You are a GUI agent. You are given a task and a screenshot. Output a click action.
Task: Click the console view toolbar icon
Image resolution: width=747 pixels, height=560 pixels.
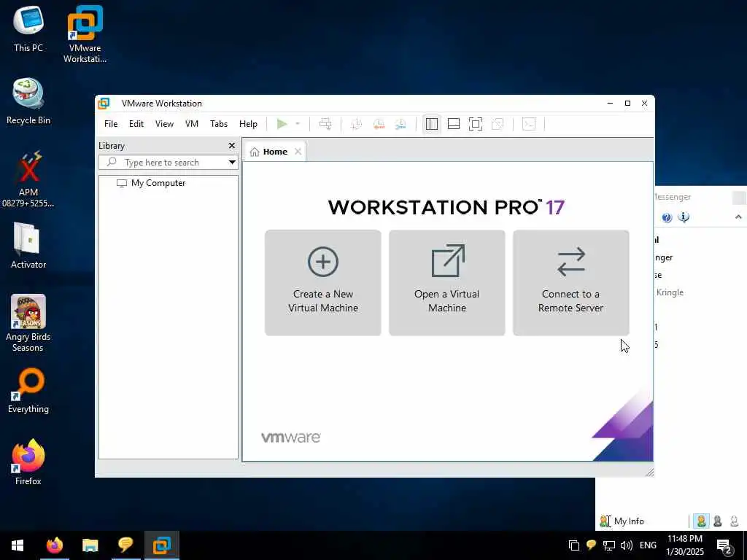point(529,124)
